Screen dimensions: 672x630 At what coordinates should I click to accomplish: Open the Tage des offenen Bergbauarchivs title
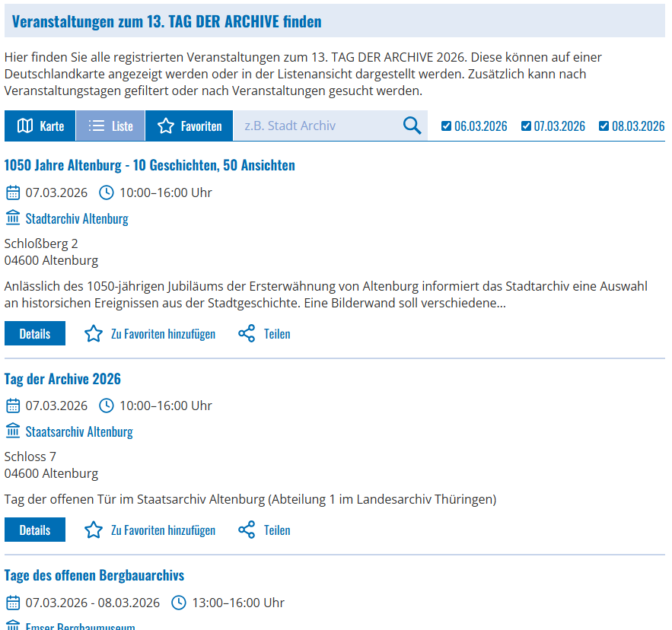[94, 575]
